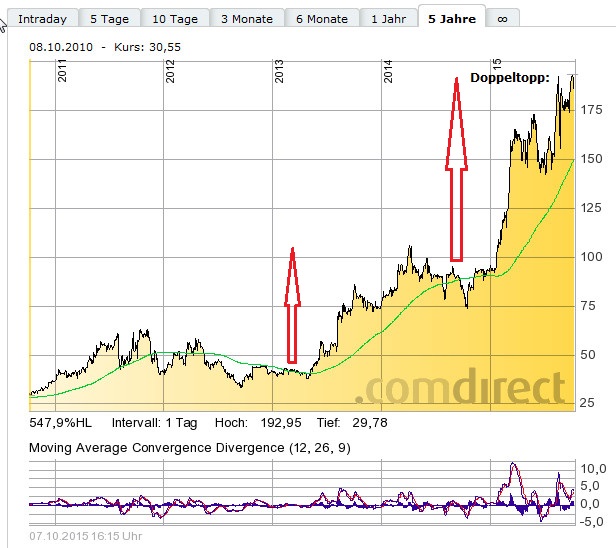The image size is (616, 548).
Task: Select the 5 Tage tab
Action: (x=108, y=19)
